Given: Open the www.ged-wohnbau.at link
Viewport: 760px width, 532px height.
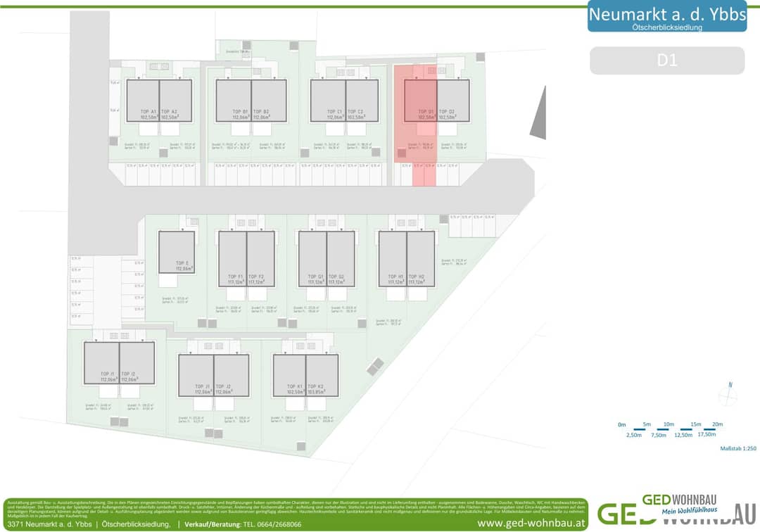Looking at the screenshot, I should (531, 524).
